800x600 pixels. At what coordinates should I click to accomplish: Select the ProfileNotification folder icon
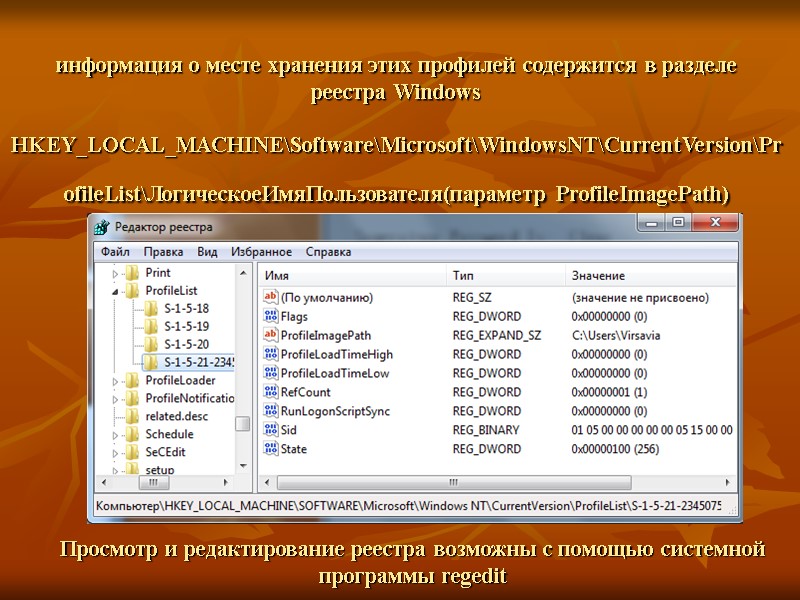tap(132, 398)
